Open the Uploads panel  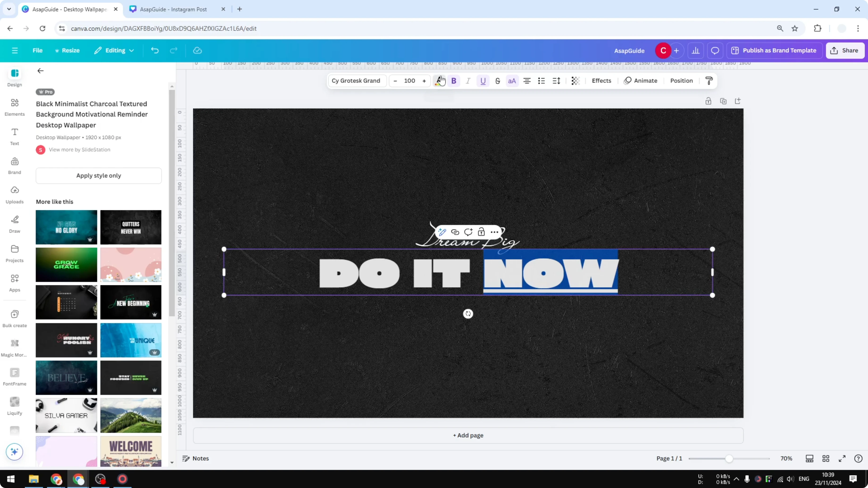14,195
